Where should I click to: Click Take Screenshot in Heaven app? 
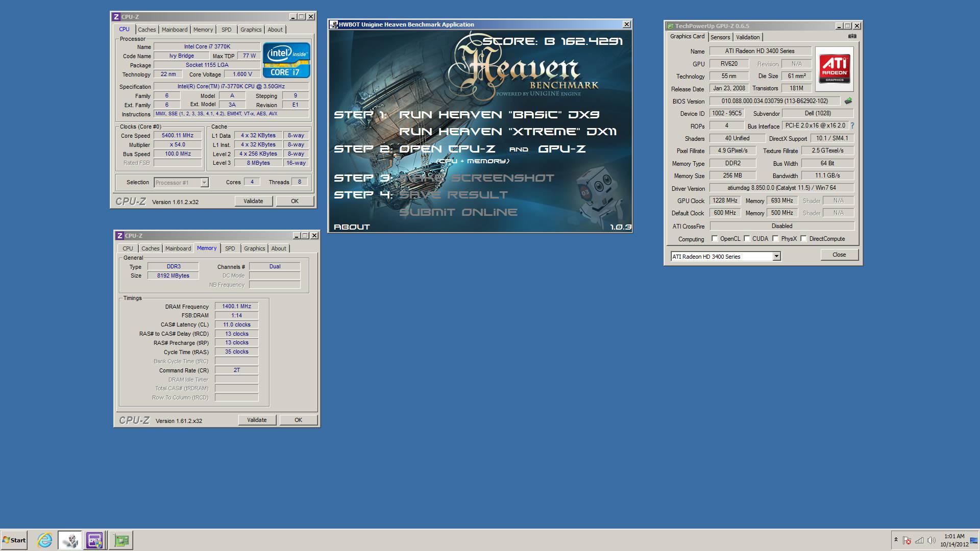tap(477, 178)
